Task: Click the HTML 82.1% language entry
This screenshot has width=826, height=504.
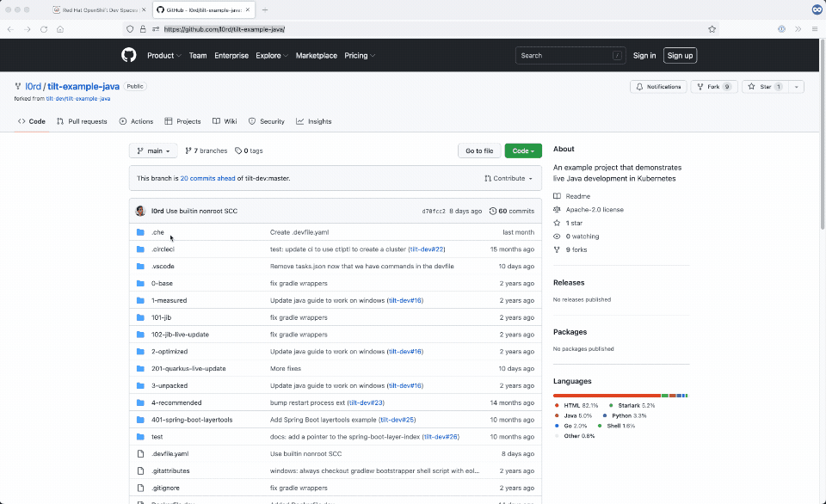Action: tap(576, 405)
